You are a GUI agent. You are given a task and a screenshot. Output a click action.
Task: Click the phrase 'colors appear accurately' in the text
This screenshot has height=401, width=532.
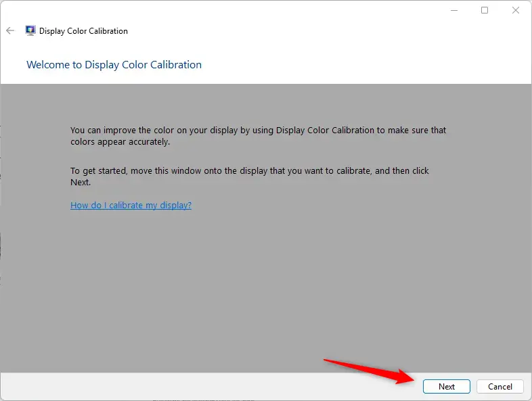[119, 142]
